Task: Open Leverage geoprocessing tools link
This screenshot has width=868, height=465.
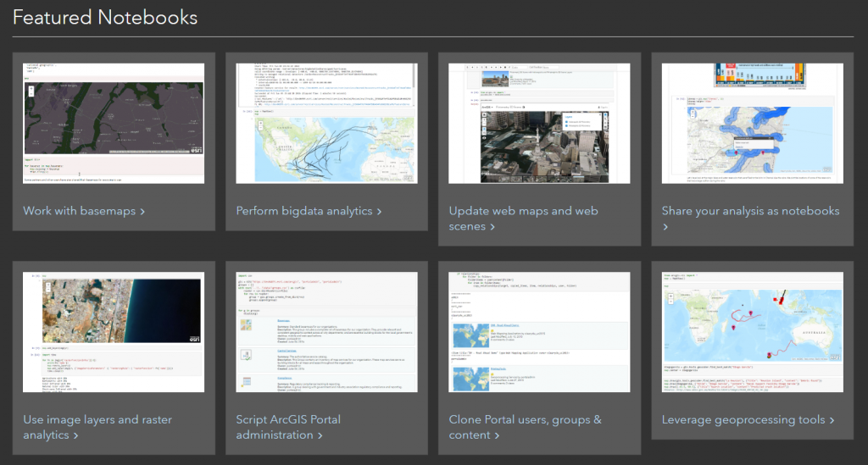Action: (x=748, y=419)
